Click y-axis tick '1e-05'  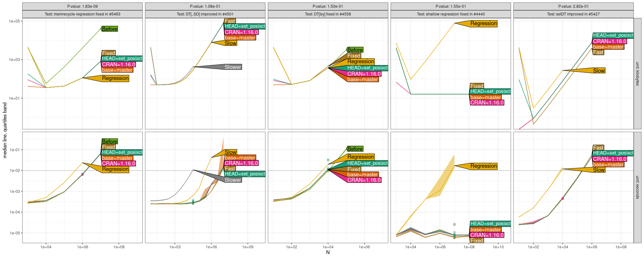[x=15, y=233]
